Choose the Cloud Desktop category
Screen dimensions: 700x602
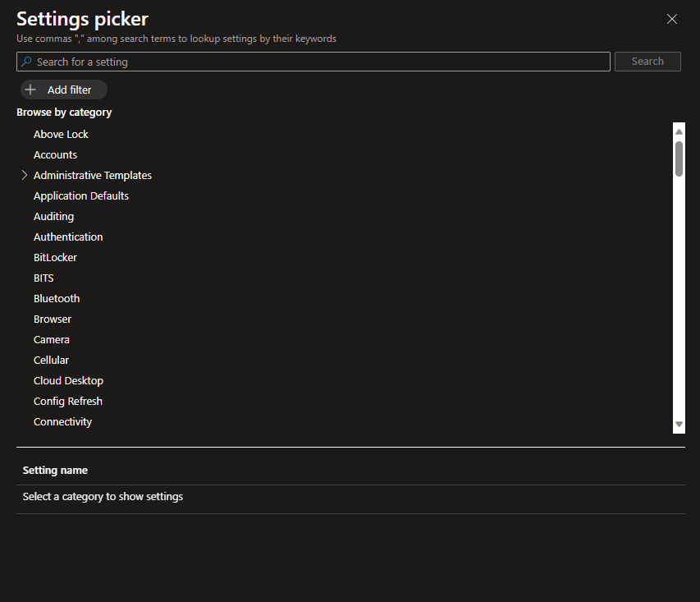[x=68, y=380]
